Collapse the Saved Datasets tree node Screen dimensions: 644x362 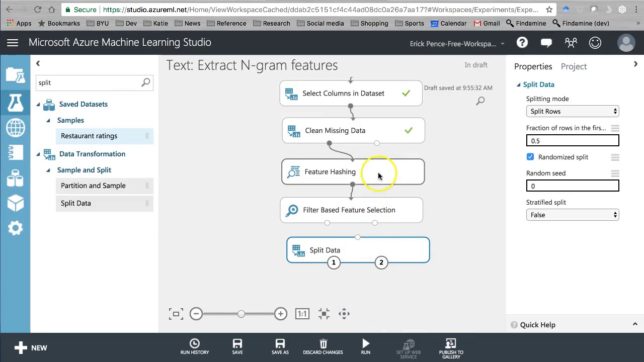[38, 104]
